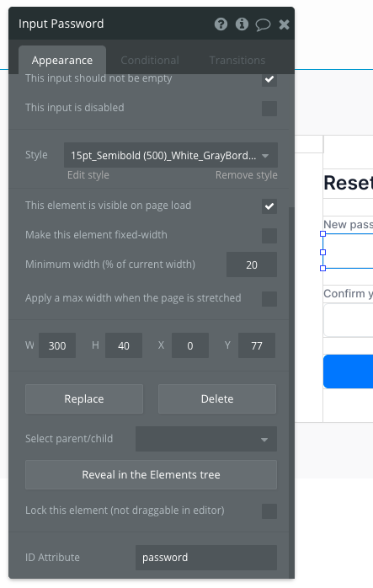Switch to the Conditional tab
373x588 pixels.
(x=150, y=60)
